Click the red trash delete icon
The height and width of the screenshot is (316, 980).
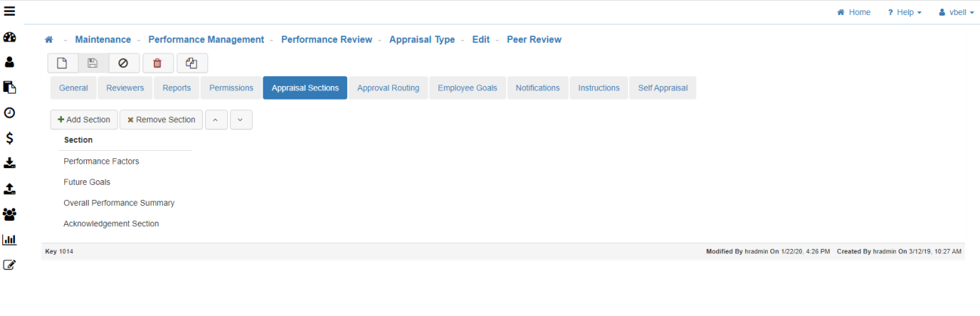(158, 63)
